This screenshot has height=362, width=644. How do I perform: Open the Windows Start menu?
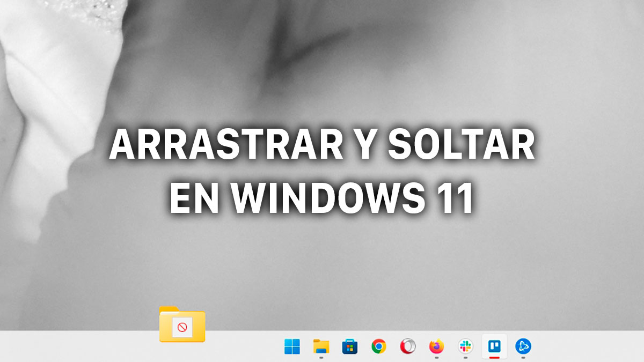(292, 347)
